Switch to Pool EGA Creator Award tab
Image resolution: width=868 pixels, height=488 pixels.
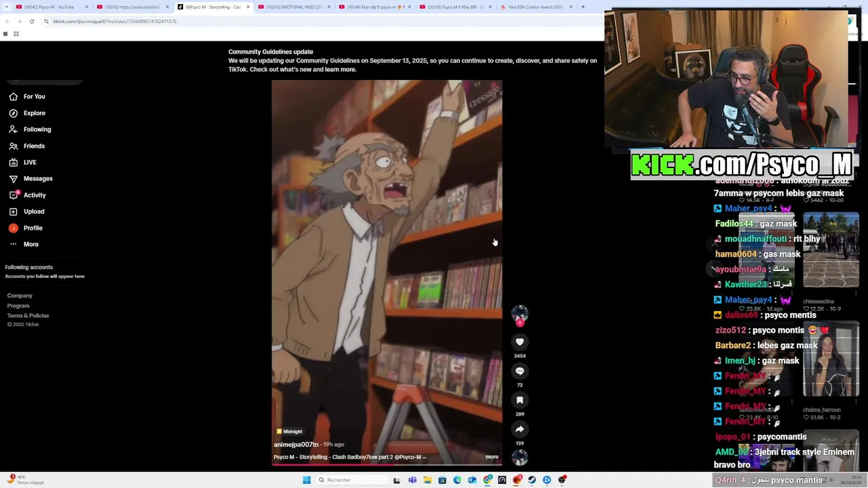pos(536,7)
